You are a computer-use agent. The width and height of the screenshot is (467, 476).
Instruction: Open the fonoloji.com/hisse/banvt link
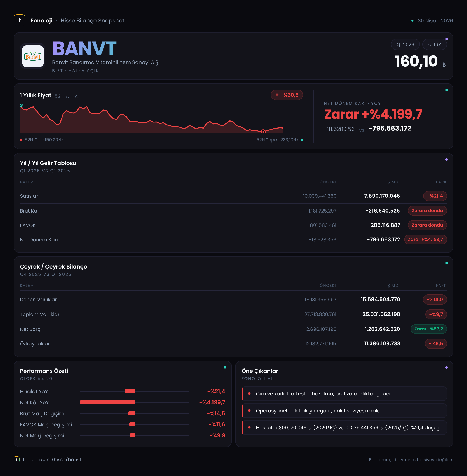(52, 459)
